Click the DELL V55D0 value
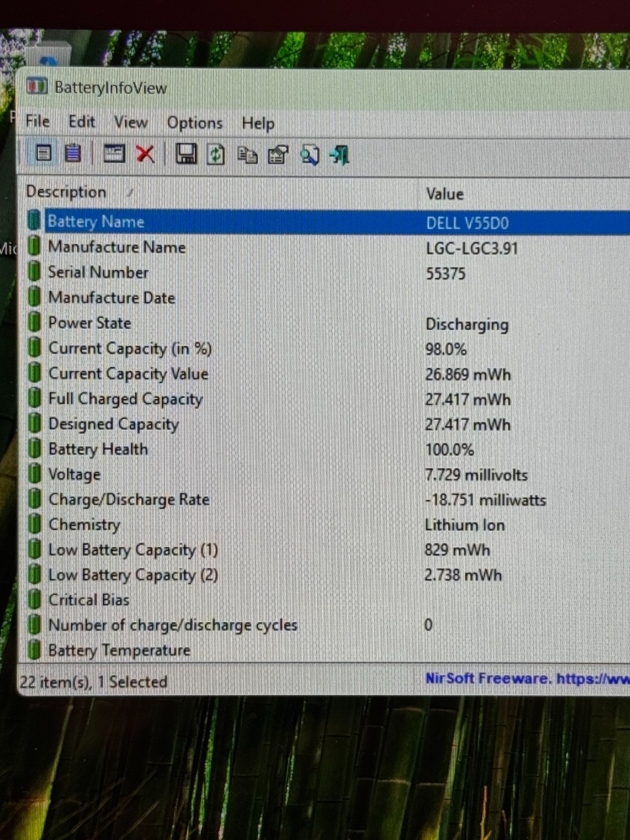630x840 pixels. (x=467, y=223)
